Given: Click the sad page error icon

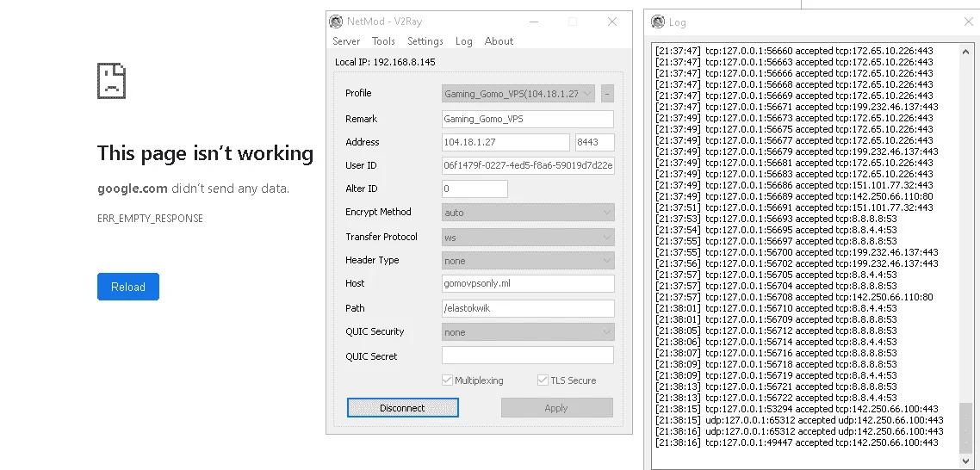Looking at the screenshot, I should coord(112,81).
